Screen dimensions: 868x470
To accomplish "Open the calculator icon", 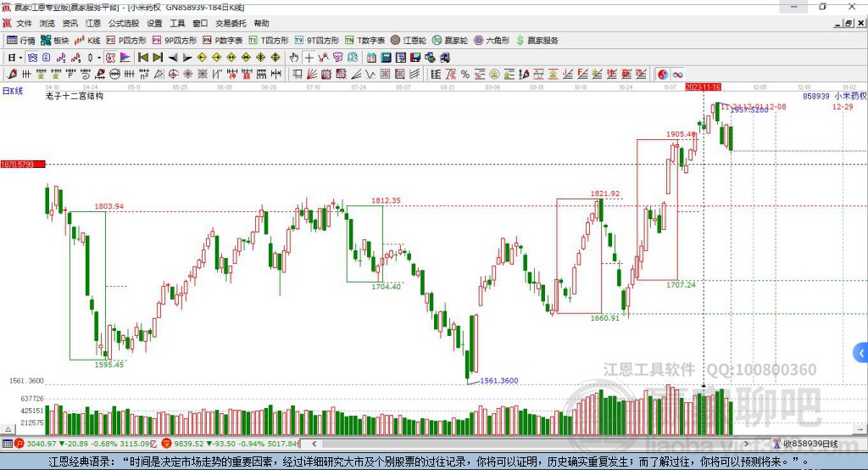I will [386, 58].
